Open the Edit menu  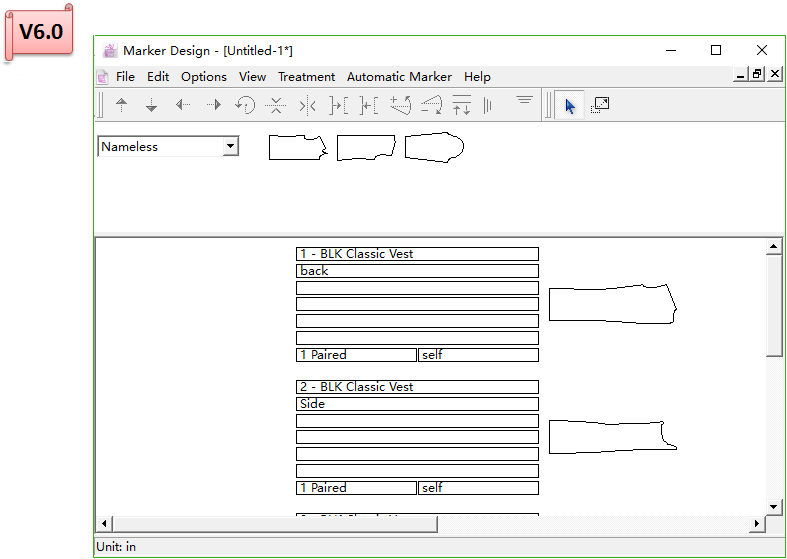(x=158, y=77)
